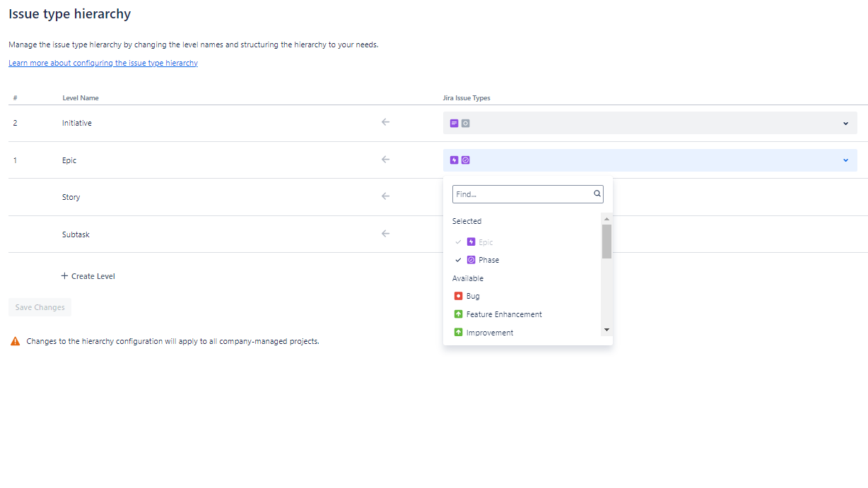The width and height of the screenshot is (868, 488).
Task: Click the orange warning triangle icon
Action: (x=16, y=341)
